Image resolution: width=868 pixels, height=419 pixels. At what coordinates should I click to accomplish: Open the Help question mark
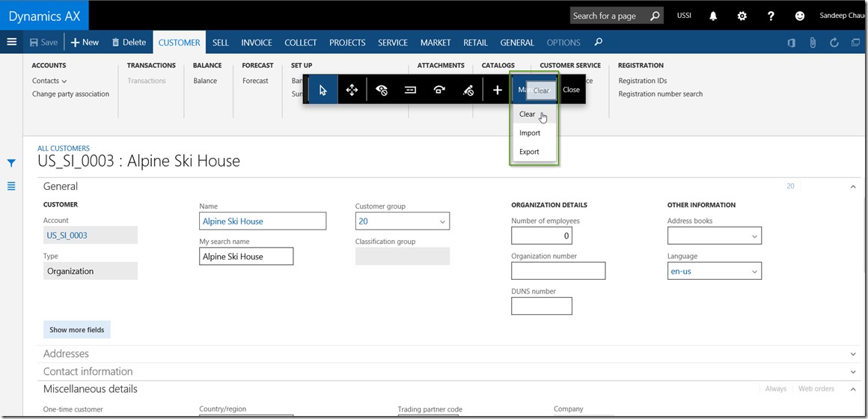click(771, 16)
